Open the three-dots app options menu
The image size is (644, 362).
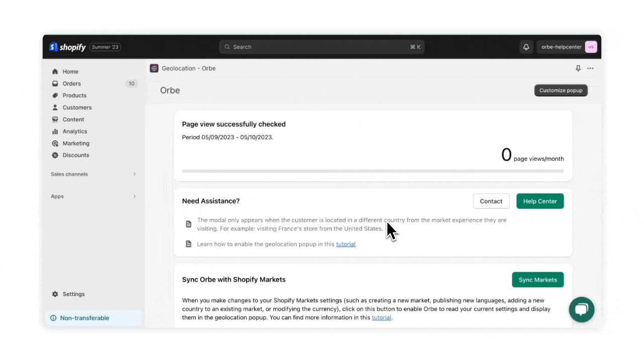(590, 68)
